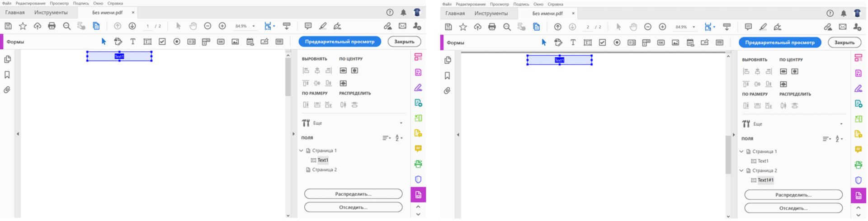Image resolution: width=868 pixels, height=221 pixels.
Task: Add a dropdown field tool in left window
Action: [206, 42]
